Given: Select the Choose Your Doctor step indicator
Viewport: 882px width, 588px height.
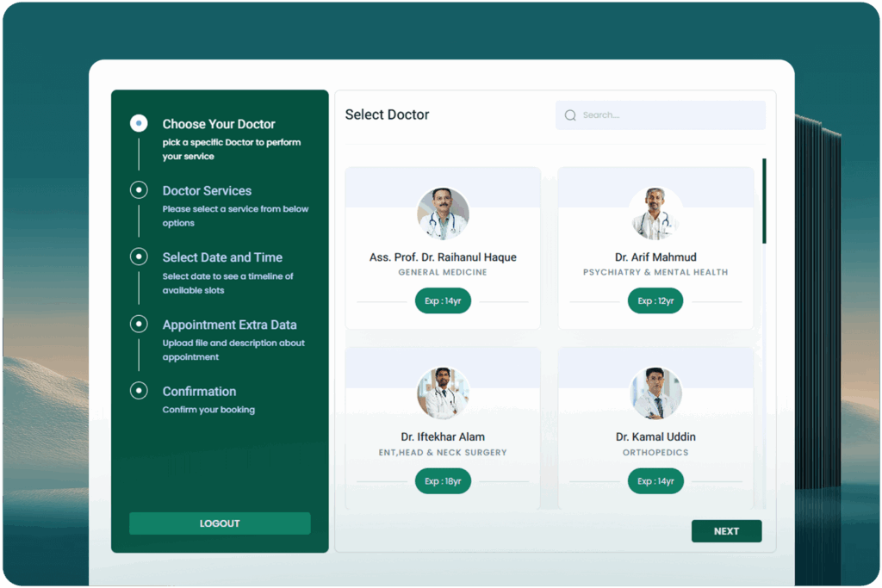Looking at the screenshot, I should [139, 123].
